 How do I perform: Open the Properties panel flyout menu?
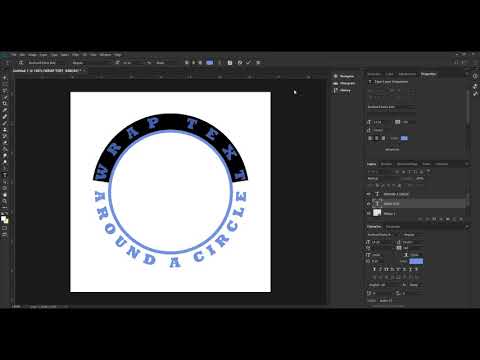[467, 74]
